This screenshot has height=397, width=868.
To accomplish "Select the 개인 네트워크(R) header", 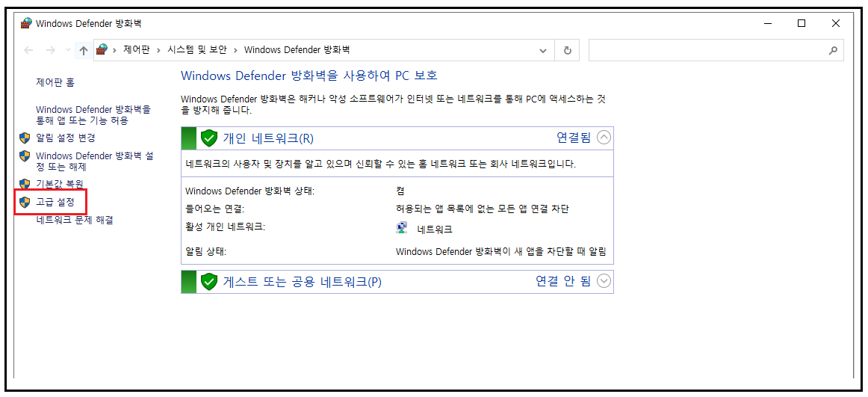I will [x=268, y=138].
